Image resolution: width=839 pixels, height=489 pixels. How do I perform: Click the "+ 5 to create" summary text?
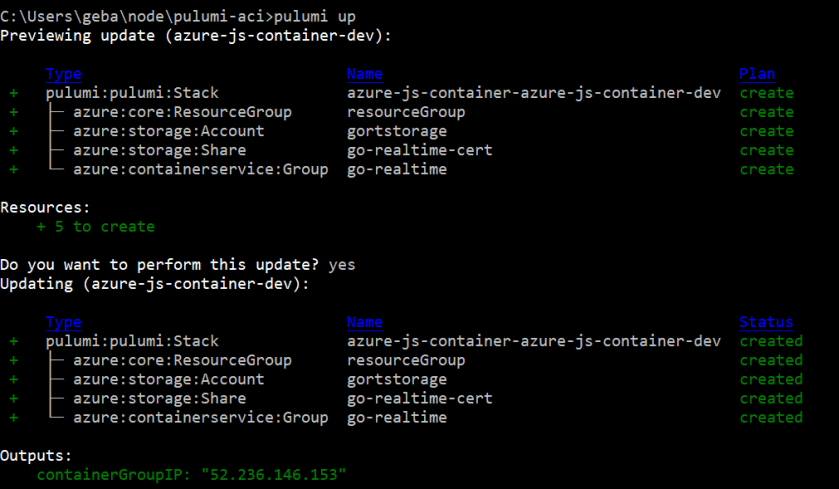coord(95,226)
